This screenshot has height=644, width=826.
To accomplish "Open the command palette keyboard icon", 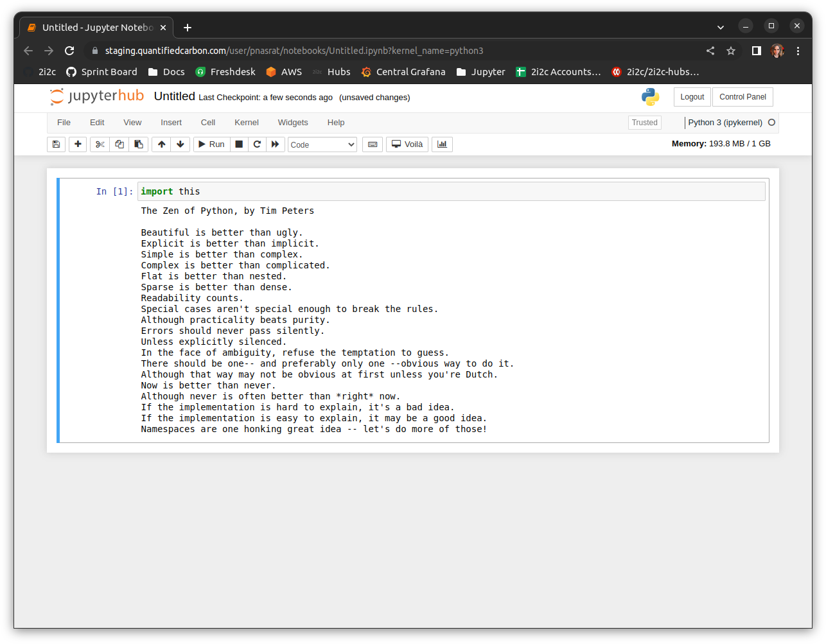I will click(x=372, y=144).
